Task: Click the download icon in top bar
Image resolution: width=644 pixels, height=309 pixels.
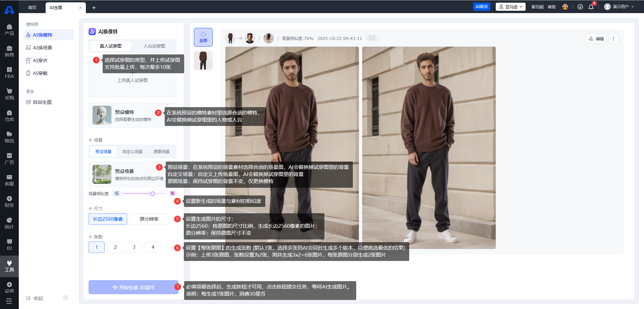Action: pos(580,7)
